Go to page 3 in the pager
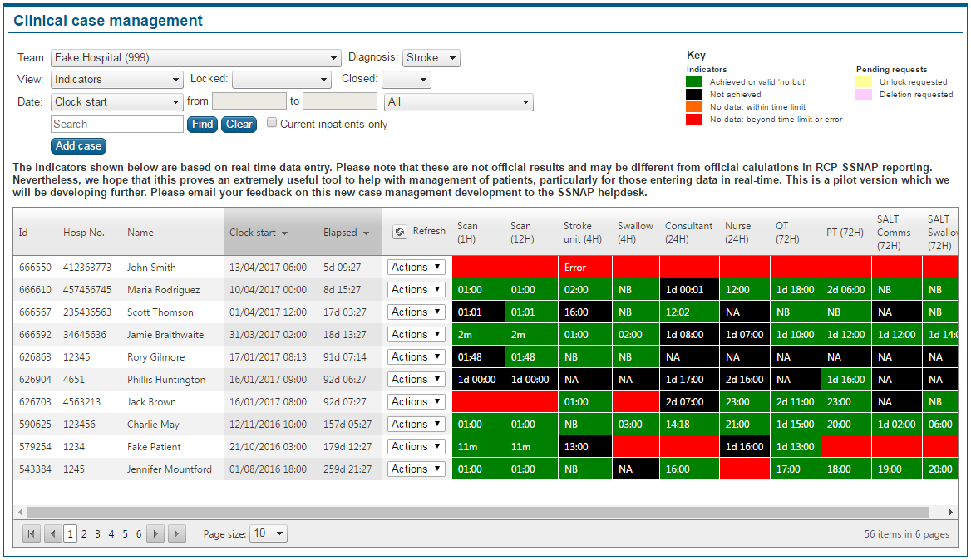Image resolution: width=971 pixels, height=560 pixels. 97,534
